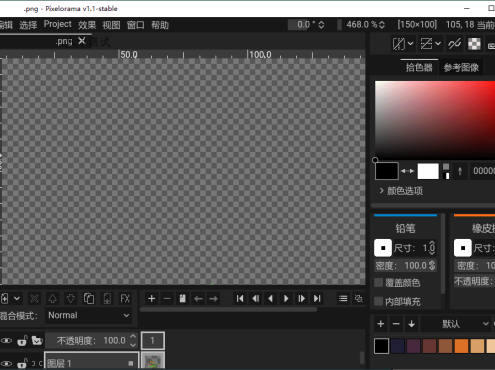Move frame right arrow button
The height and width of the screenshot is (370, 495).
(213, 299)
